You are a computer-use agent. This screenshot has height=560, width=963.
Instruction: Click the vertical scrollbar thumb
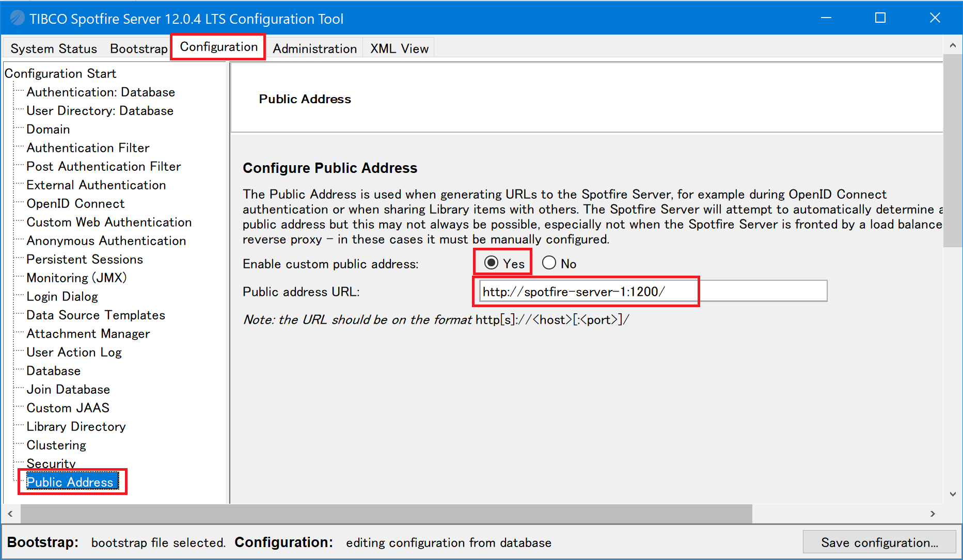point(953,151)
